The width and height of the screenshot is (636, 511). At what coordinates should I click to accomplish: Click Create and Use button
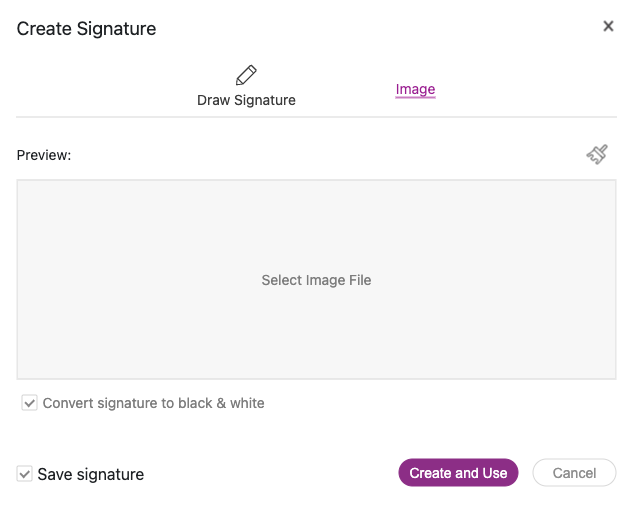[458, 473]
